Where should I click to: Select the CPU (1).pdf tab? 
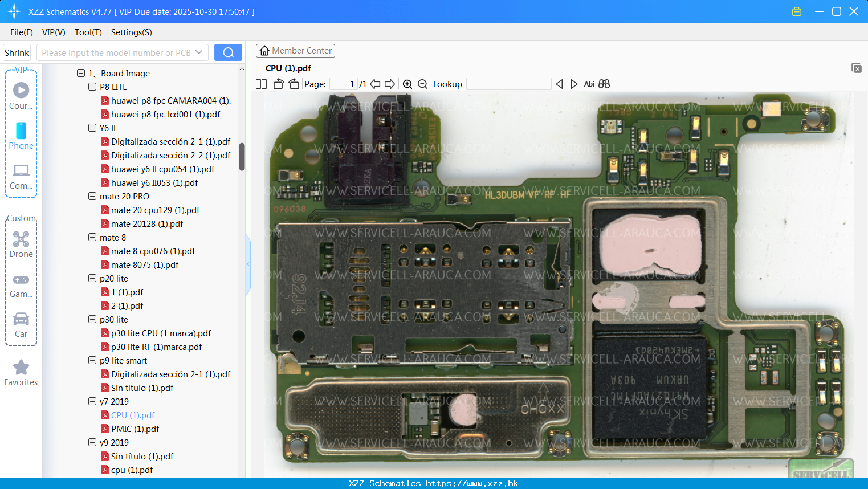[x=288, y=68]
